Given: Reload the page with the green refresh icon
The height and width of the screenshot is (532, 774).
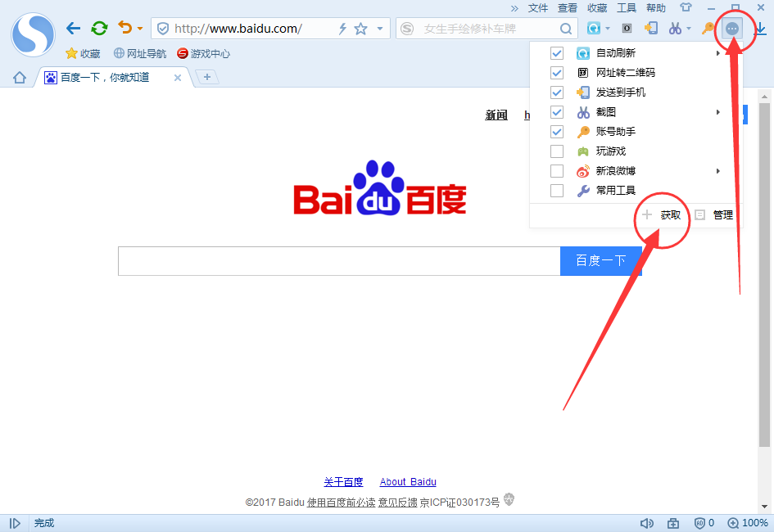Looking at the screenshot, I should click(99, 28).
